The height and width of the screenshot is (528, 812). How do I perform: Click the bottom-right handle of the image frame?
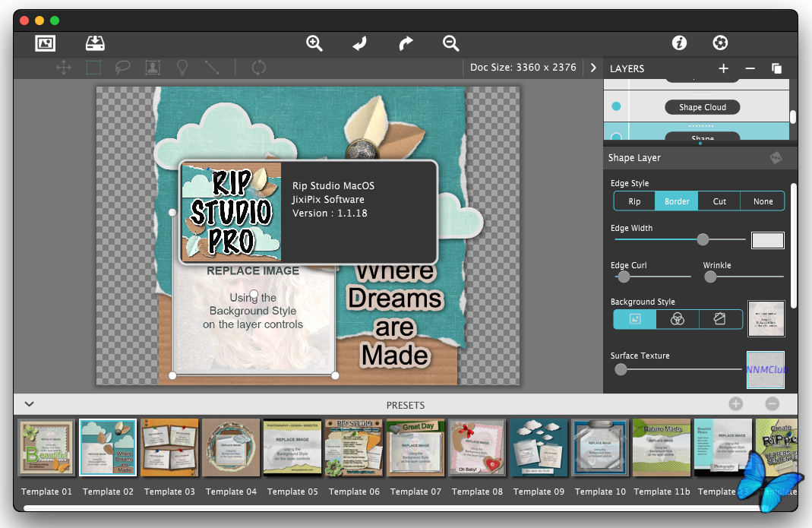[335, 375]
